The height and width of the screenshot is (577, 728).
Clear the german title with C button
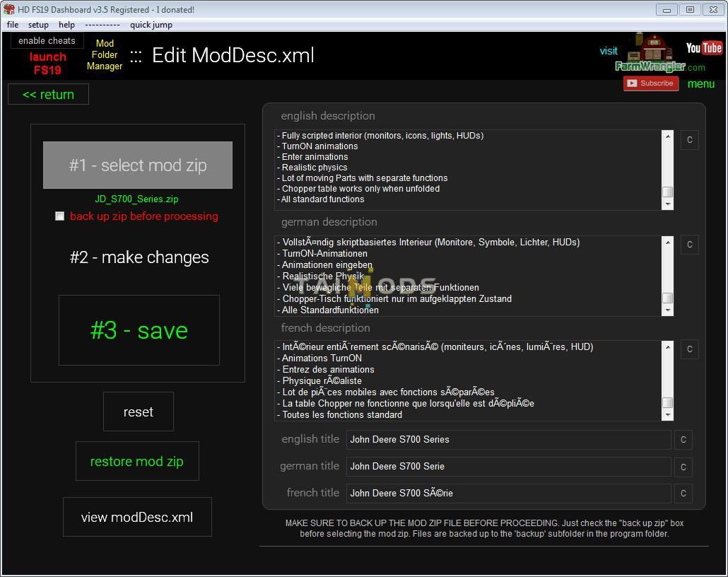point(683,467)
